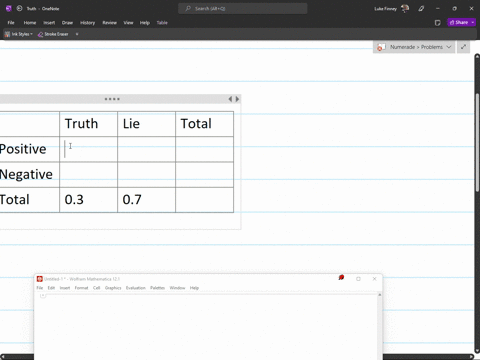Click the empty Positive/Lie table cell
The width and height of the screenshot is (480, 360).
pos(146,149)
